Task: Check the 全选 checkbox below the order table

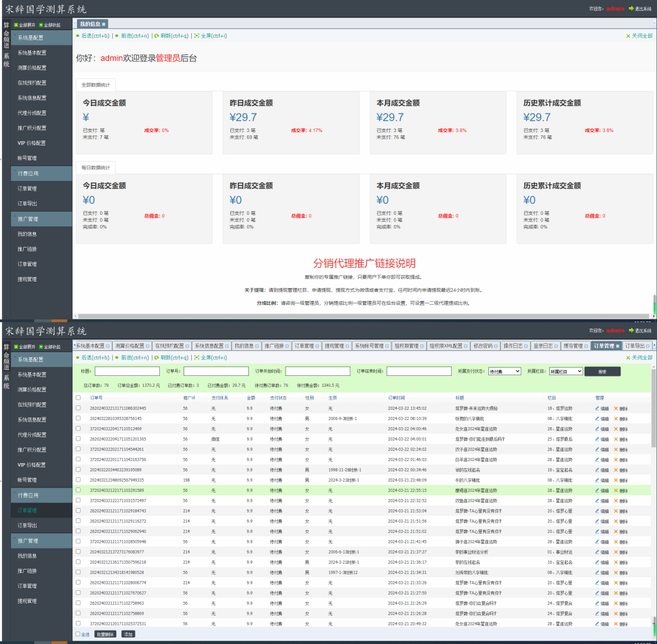Action: click(78, 634)
